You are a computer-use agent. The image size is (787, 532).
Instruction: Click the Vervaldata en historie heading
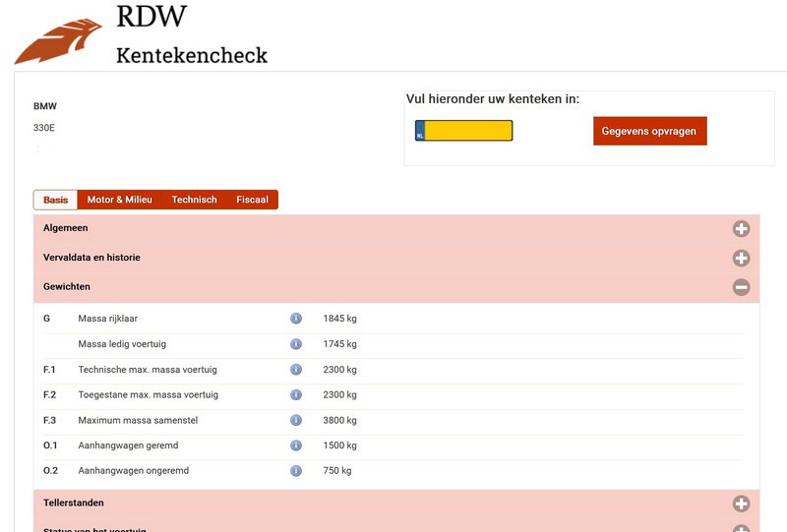coord(91,258)
